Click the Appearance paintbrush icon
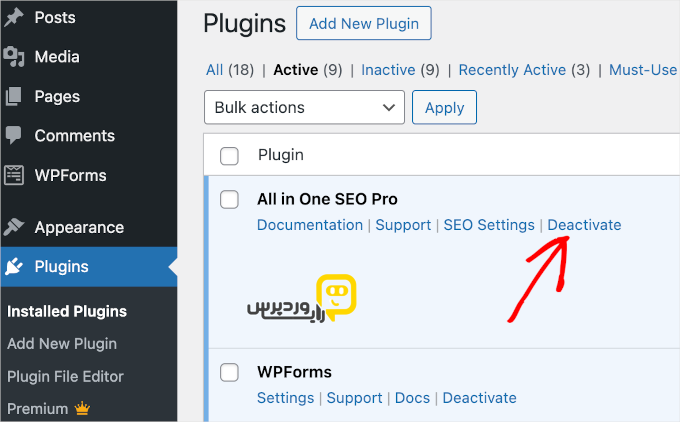The image size is (680, 422). (x=14, y=227)
